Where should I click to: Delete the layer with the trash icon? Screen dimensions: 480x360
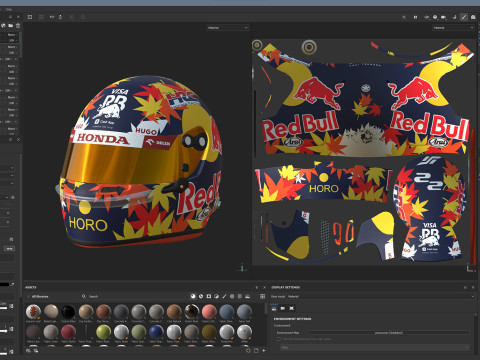(x=18, y=25)
